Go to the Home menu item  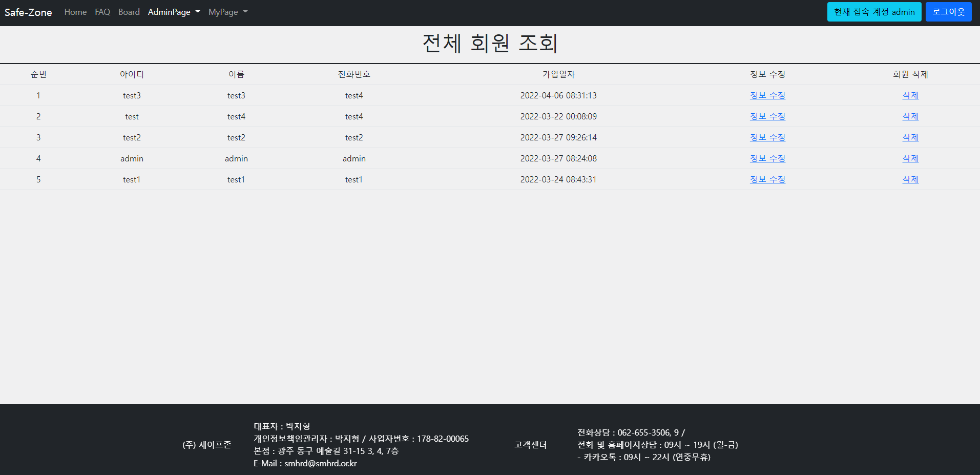coord(75,12)
